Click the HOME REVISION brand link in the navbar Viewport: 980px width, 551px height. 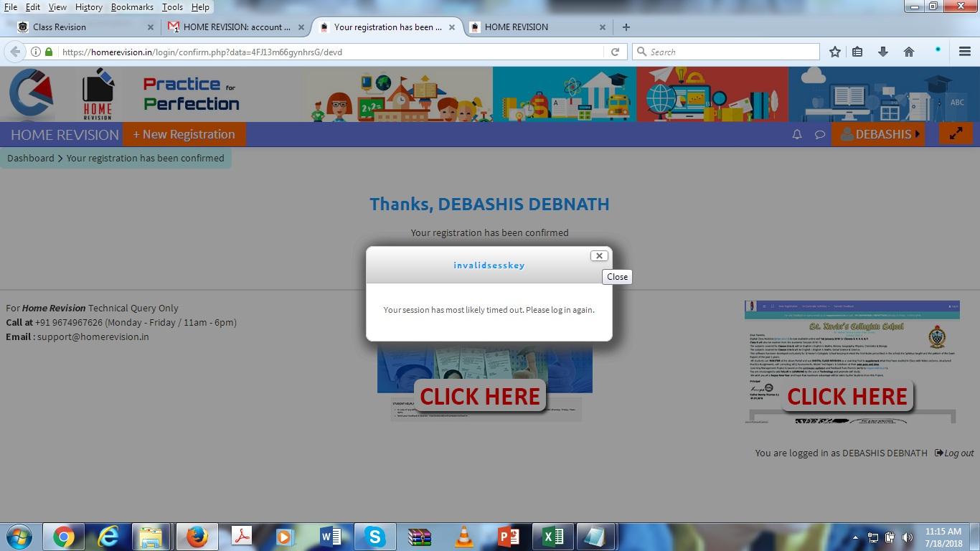pos(65,134)
